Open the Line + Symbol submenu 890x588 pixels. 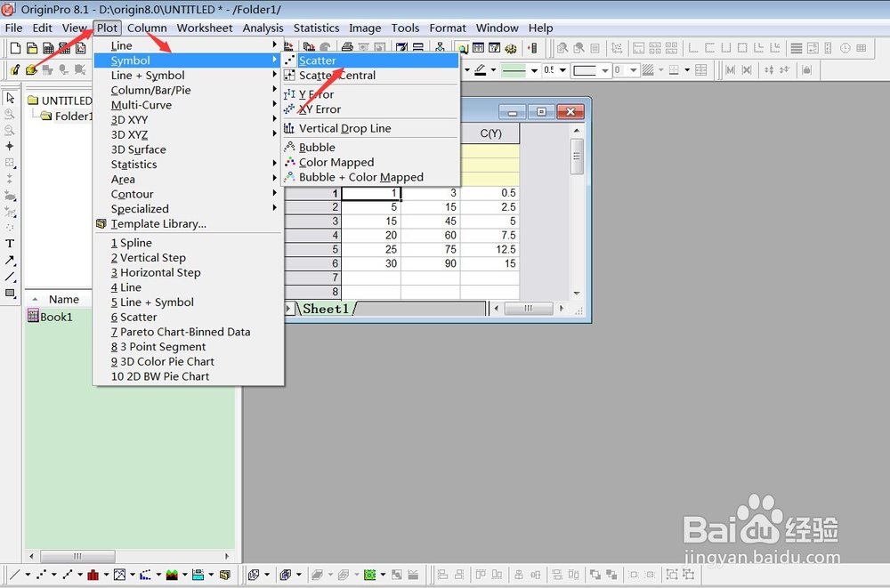pos(188,75)
